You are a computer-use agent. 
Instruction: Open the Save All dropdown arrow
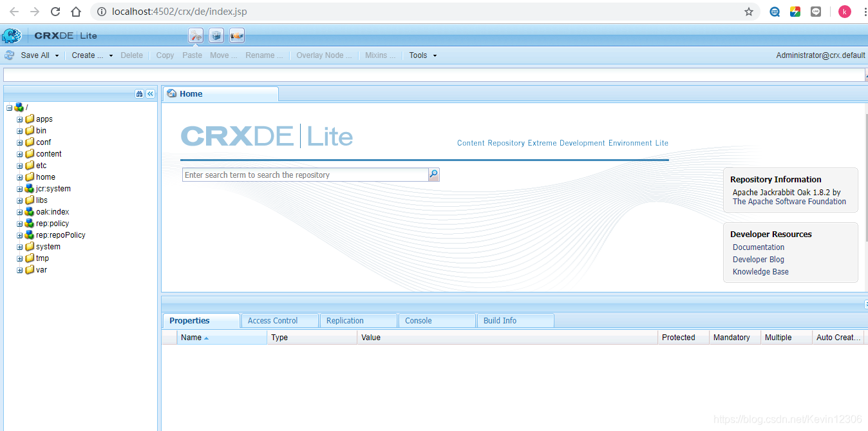(x=57, y=56)
